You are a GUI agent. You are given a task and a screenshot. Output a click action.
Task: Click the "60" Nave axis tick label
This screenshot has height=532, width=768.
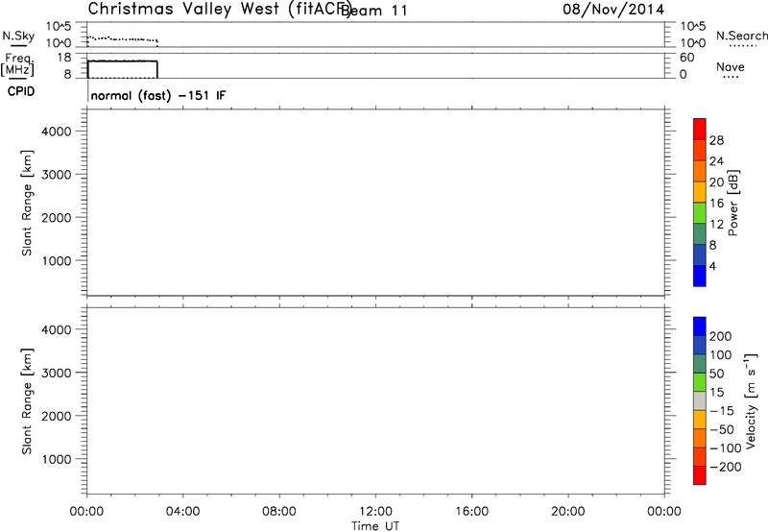tap(686, 58)
